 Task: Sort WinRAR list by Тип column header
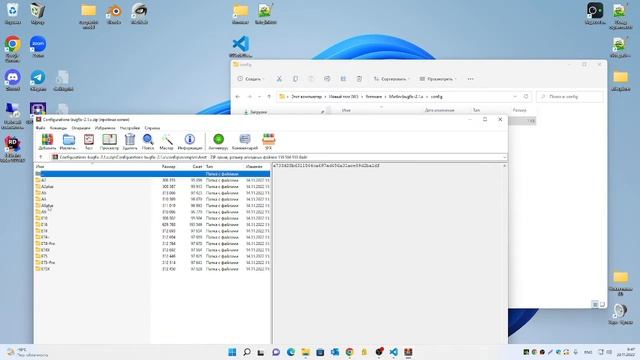point(209,167)
